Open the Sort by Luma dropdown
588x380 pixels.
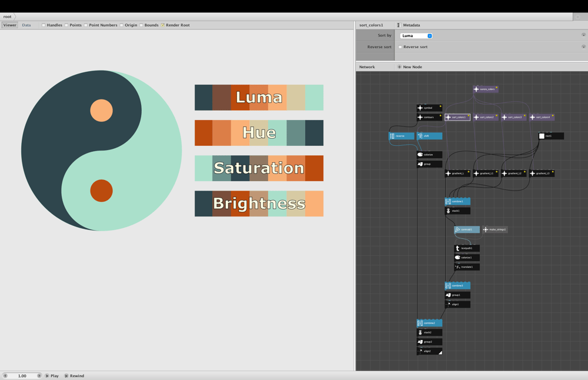(x=416, y=36)
